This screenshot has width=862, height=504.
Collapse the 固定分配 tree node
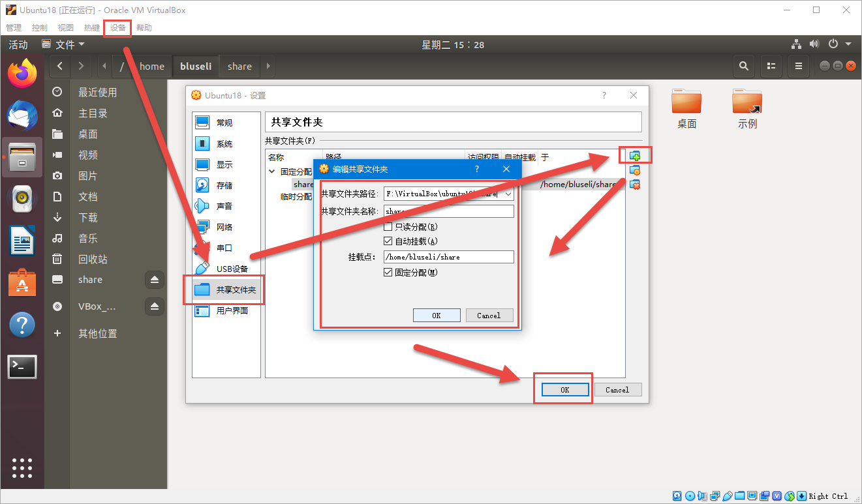click(272, 171)
